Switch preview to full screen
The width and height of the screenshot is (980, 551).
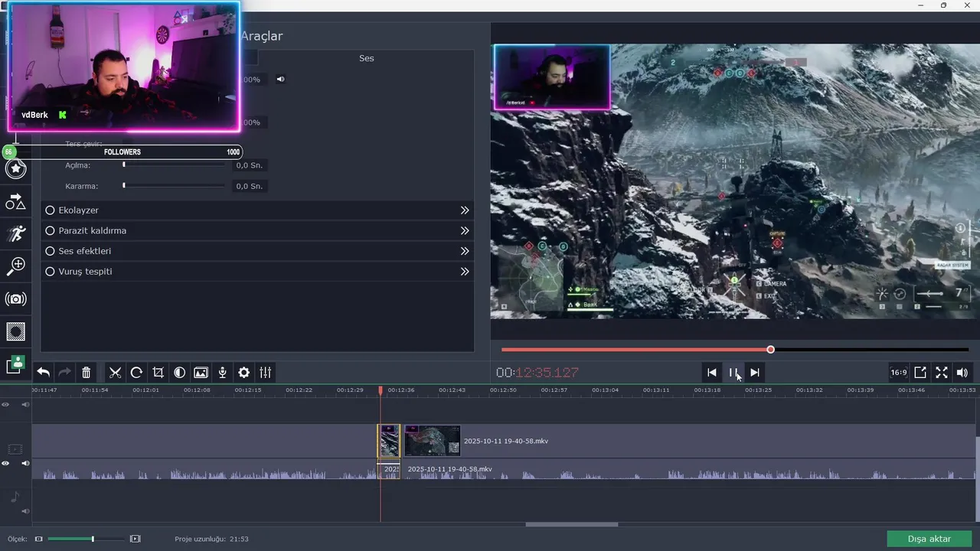tap(942, 372)
